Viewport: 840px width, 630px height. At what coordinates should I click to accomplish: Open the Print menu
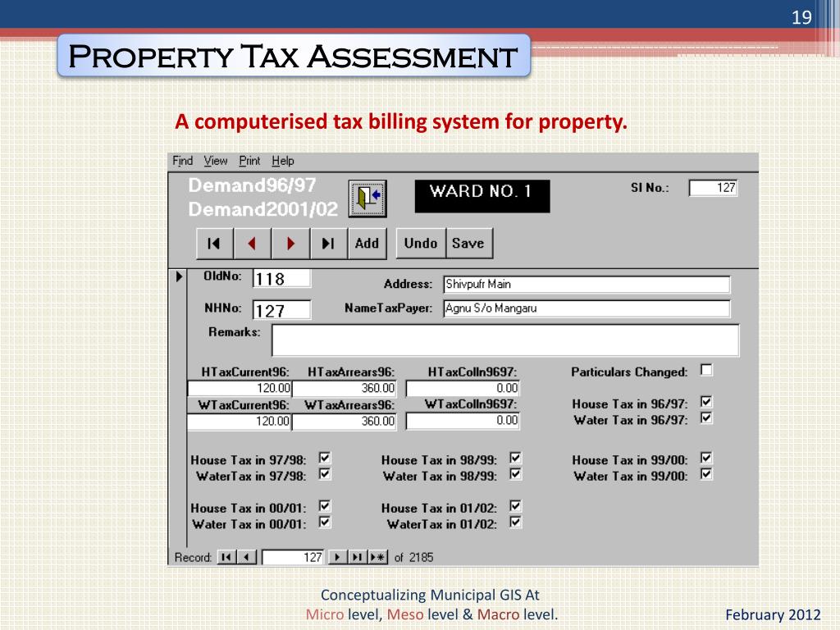point(249,161)
